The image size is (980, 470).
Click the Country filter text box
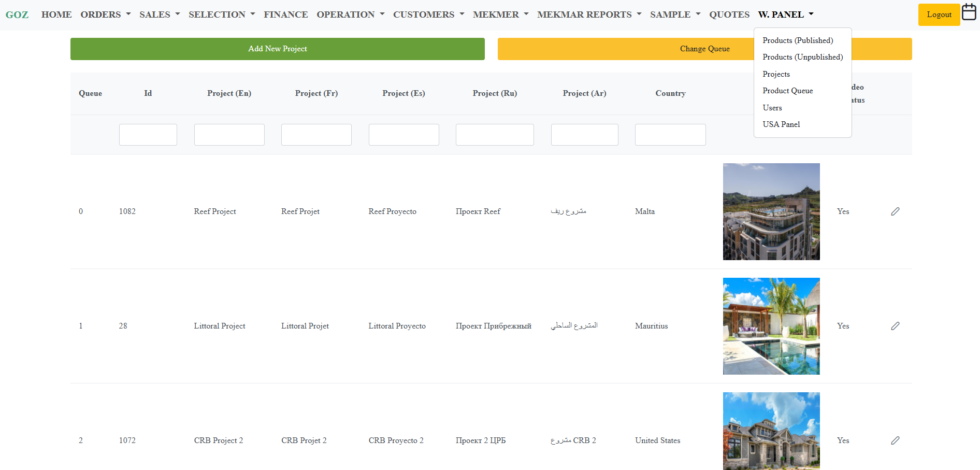(670, 135)
